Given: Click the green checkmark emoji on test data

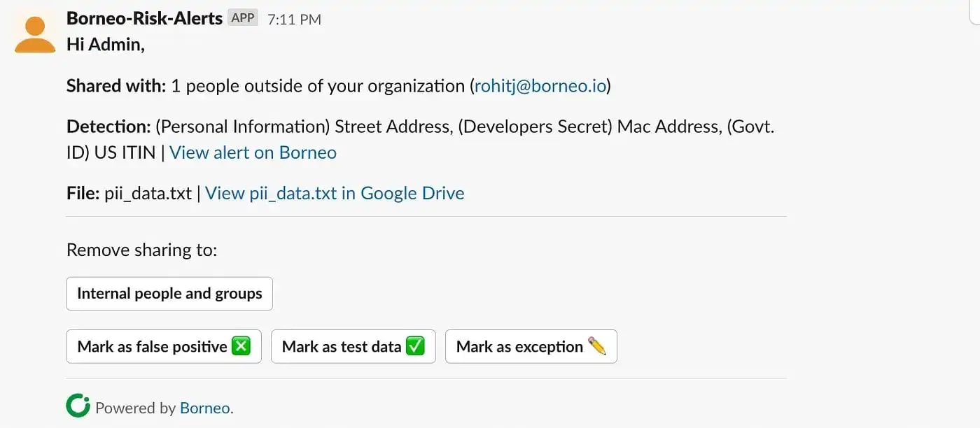Looking at the screenshot, I should coord(415,346).
